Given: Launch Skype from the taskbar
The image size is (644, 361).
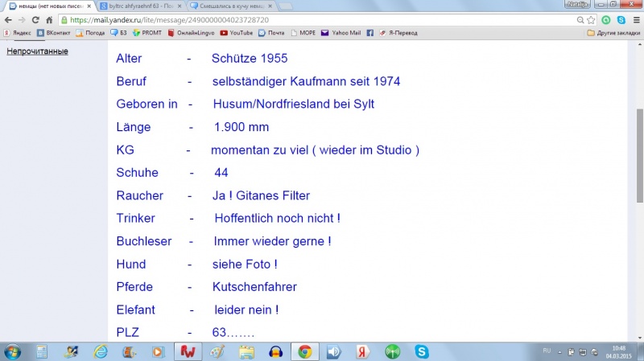Looking at the screenshot, I should (421, 351).
